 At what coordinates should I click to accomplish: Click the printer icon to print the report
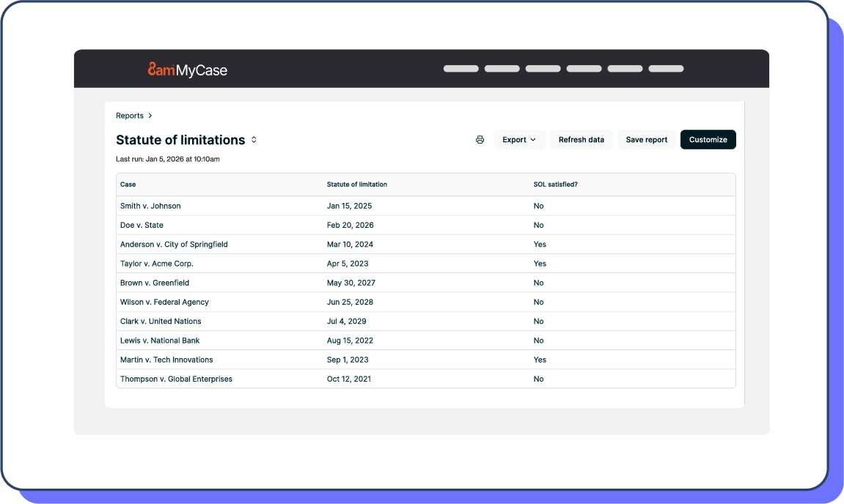(480, 139)
